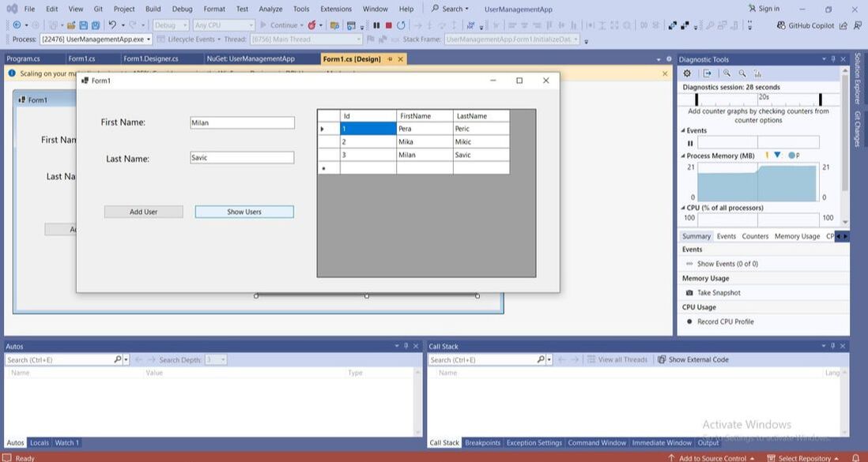Click the right timeline selection marker
Image resolution: width=868 pixels, height=462 pixels.
coord(821,100)
